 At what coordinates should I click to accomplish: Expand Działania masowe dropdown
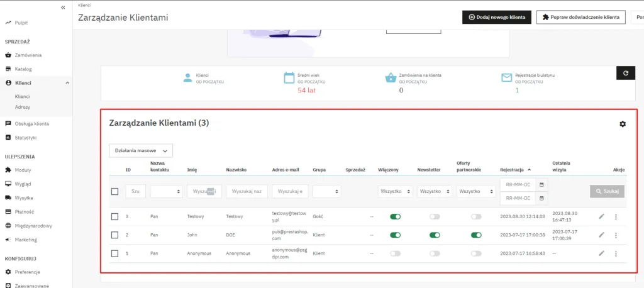click(141, 151)
